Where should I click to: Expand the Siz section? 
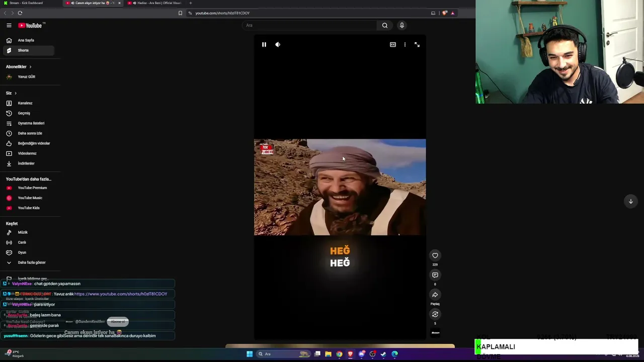point(11,93)
